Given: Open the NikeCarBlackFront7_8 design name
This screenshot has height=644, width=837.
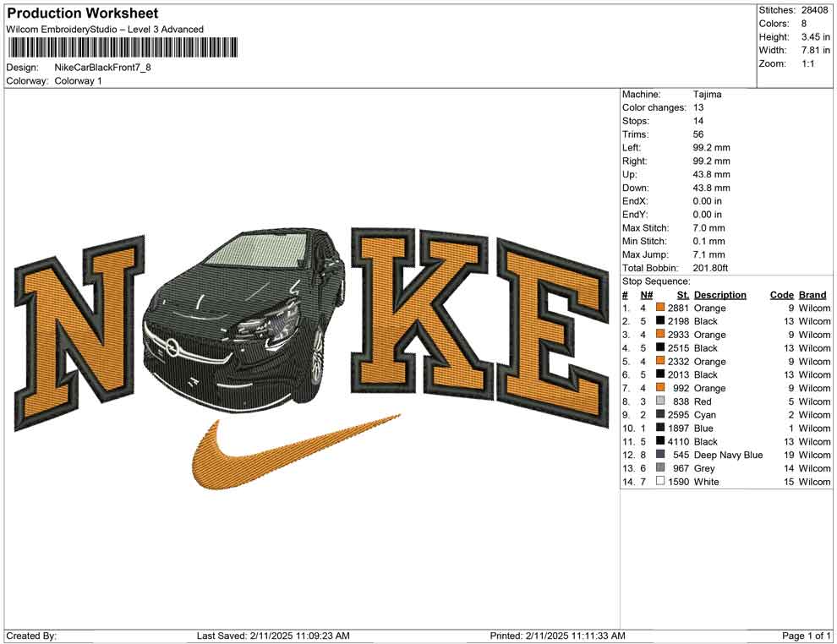Looking at the screenshot, I should coord(104,67).
